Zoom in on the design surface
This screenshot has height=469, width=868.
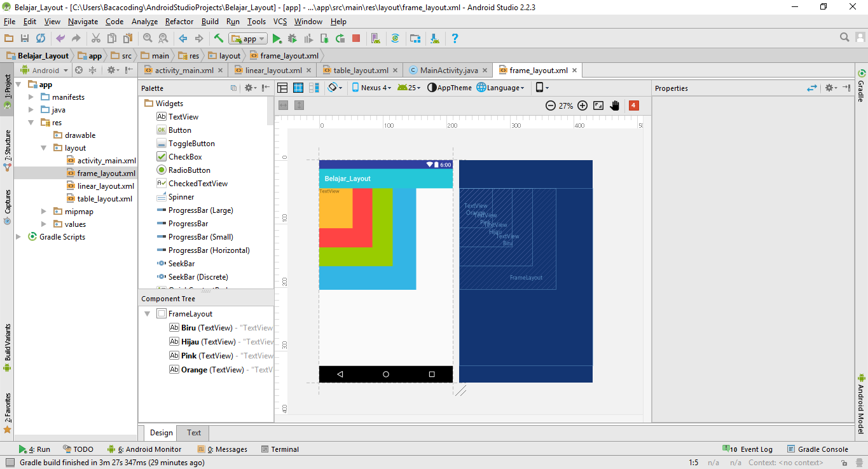pos(582,105)
